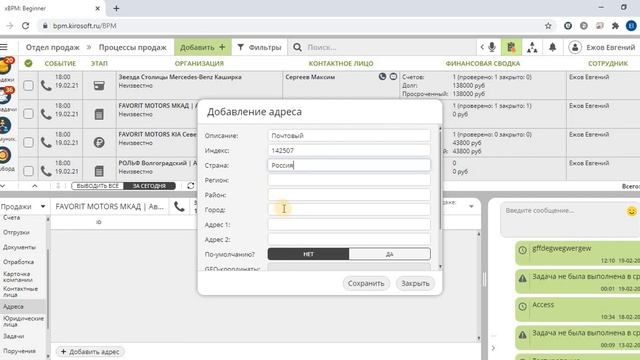Open the Продажи dropdown
This screenshot has height=360, width=640.
23,207
